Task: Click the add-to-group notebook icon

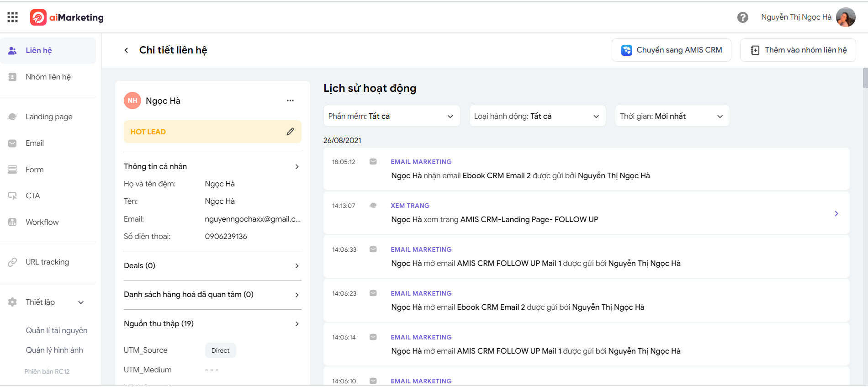Action: [755, 50]
